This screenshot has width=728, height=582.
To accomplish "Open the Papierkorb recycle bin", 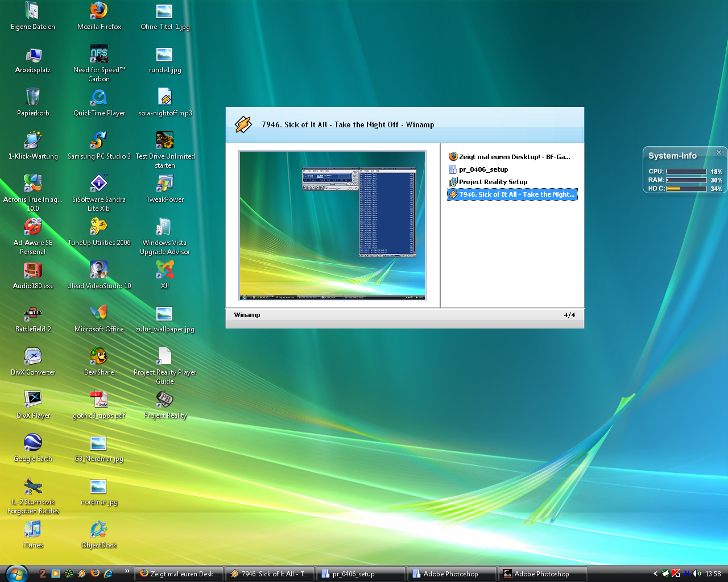I will 33,103.
